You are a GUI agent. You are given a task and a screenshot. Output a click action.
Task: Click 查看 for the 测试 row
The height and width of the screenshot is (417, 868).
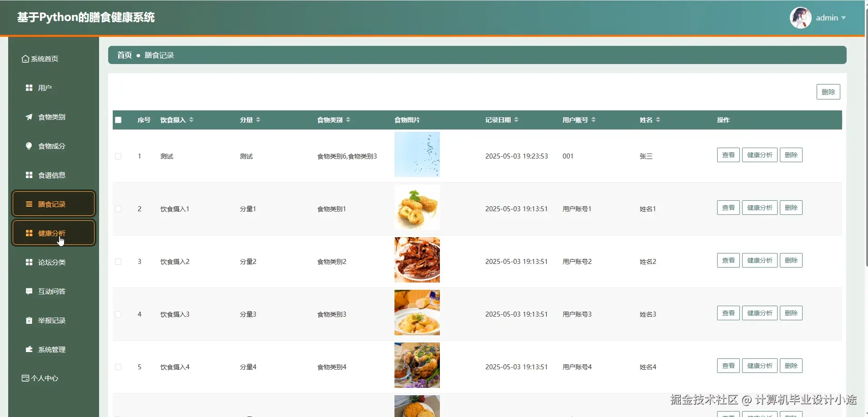click(x=728, y=155)
